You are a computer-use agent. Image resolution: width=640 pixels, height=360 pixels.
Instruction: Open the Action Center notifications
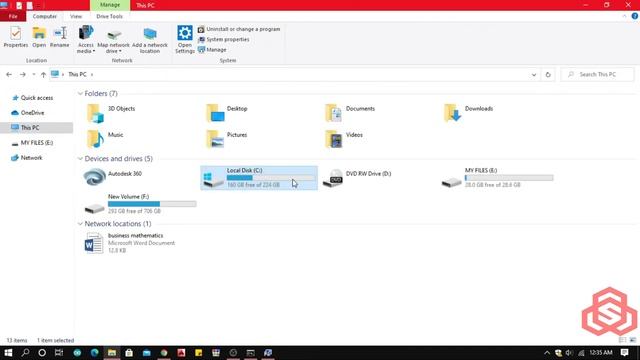[x=624, y=353]
